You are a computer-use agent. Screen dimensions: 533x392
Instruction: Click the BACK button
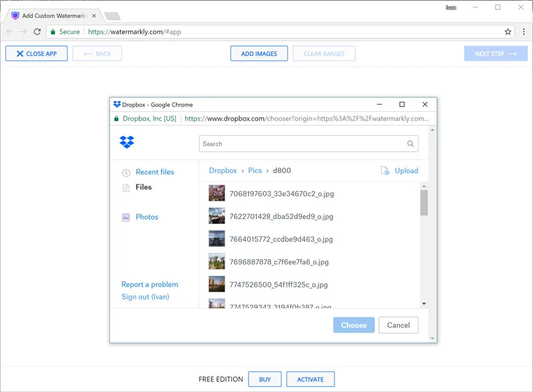click(97, 54)
